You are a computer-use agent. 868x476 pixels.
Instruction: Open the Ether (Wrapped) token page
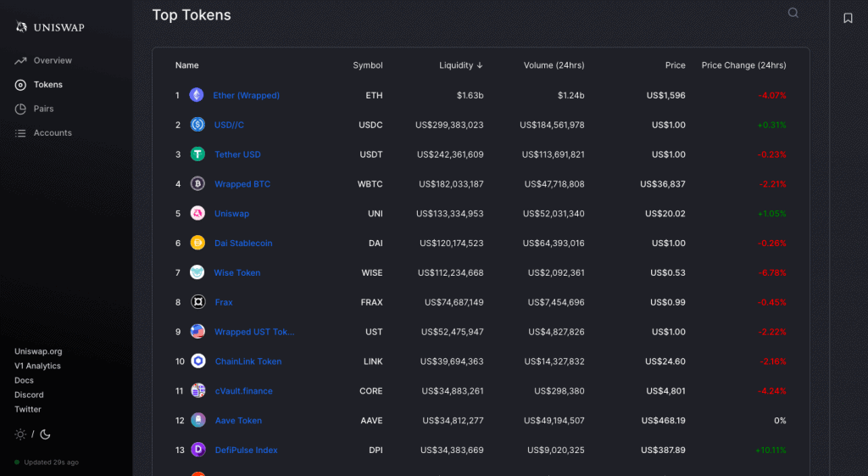pos(247,95)
